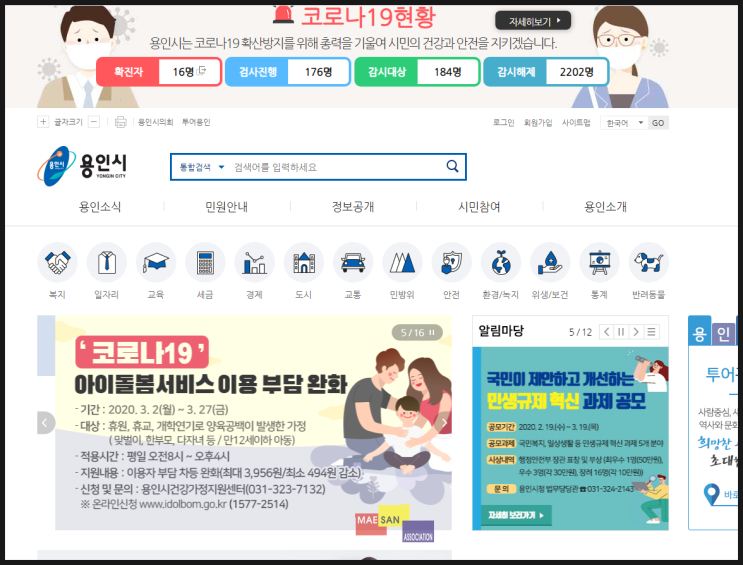
Task: Pause the main banner 5/16 rotation
Action: [432, 332]
